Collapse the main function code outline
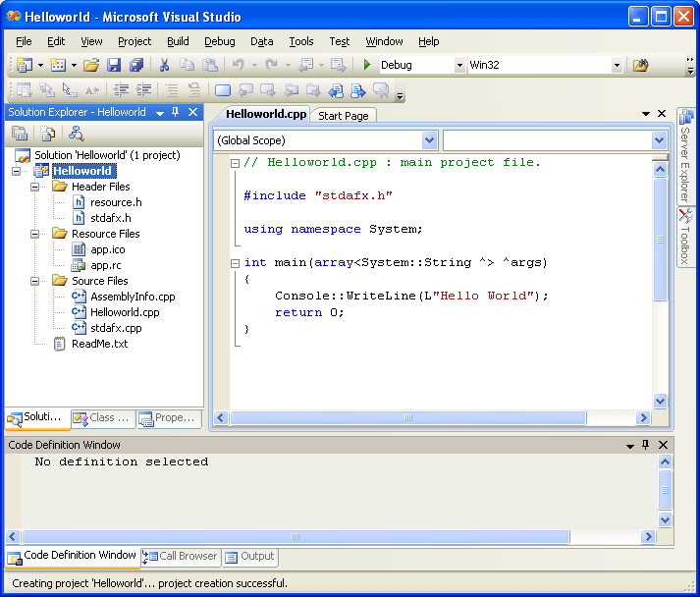Image resolution: width=700 pixels, height=597 pixels. coord(235,263)
